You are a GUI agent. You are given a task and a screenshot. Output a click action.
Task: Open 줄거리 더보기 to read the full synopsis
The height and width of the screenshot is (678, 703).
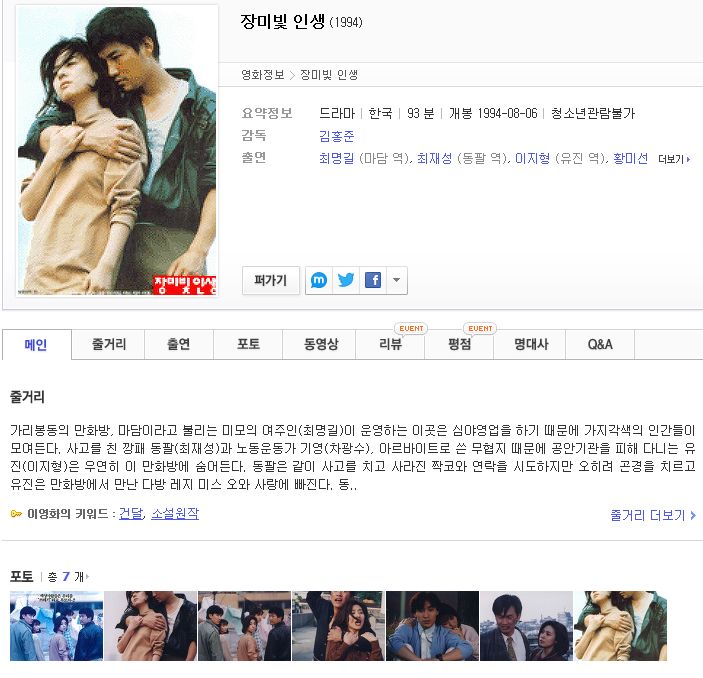point(653,515)
